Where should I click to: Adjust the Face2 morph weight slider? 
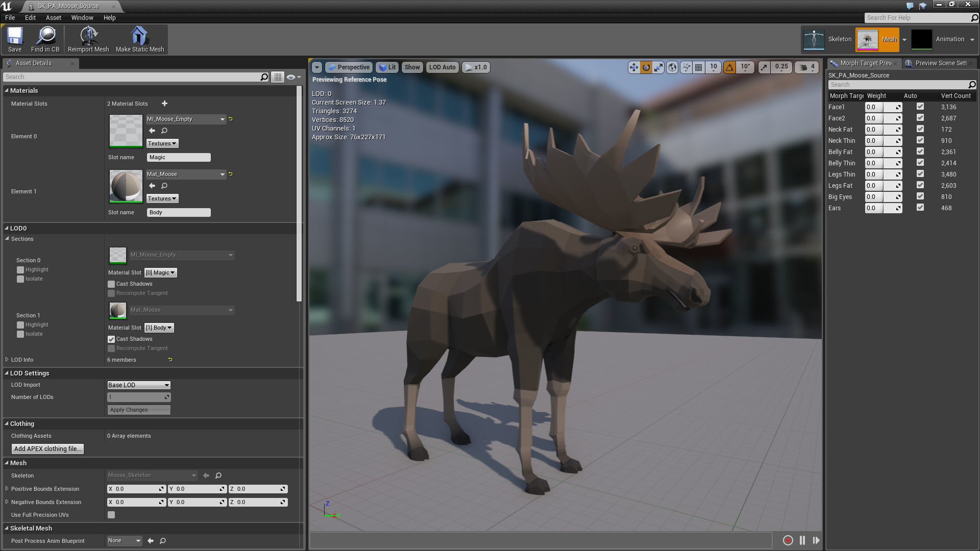pos(883,118)
